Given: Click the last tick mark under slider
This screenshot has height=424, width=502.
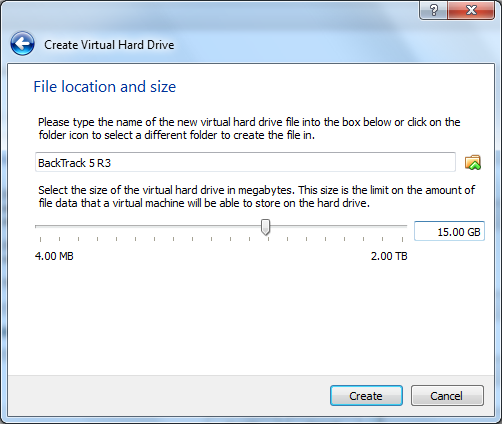Looking at the screenshot, I should point(402,239).
